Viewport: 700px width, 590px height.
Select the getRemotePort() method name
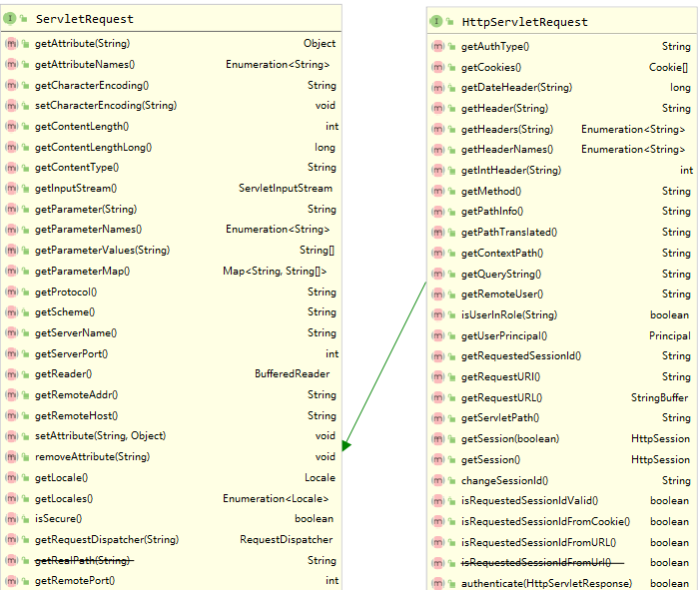[75, 581]
